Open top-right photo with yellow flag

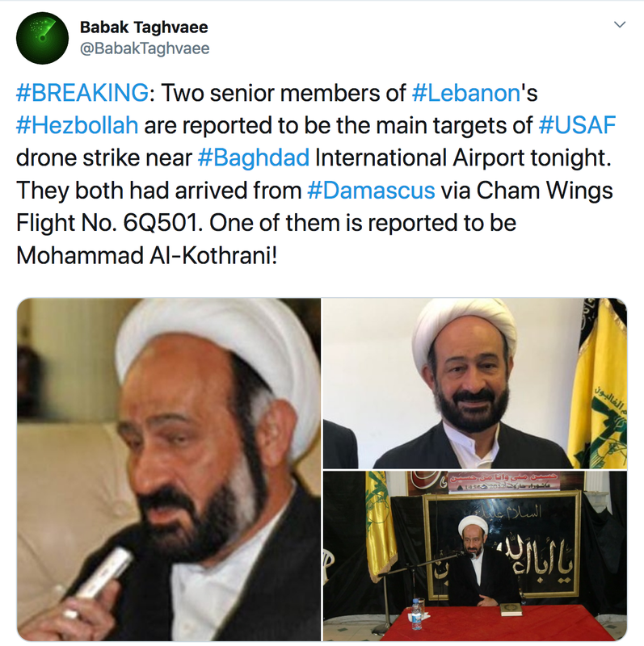click(475, 383)
